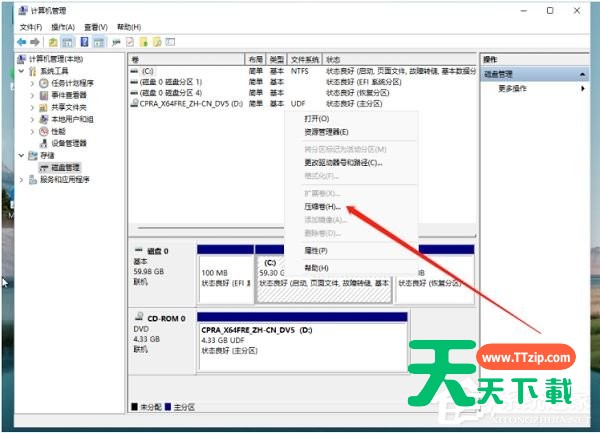Click 帮助(H) at the bottom of context menu
The image size is (600, 433).
click(316, 268)
